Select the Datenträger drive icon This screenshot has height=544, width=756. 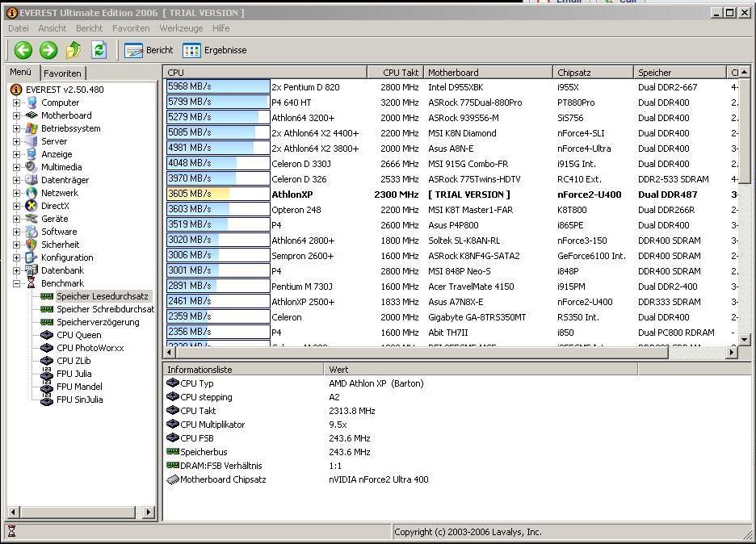31,180
